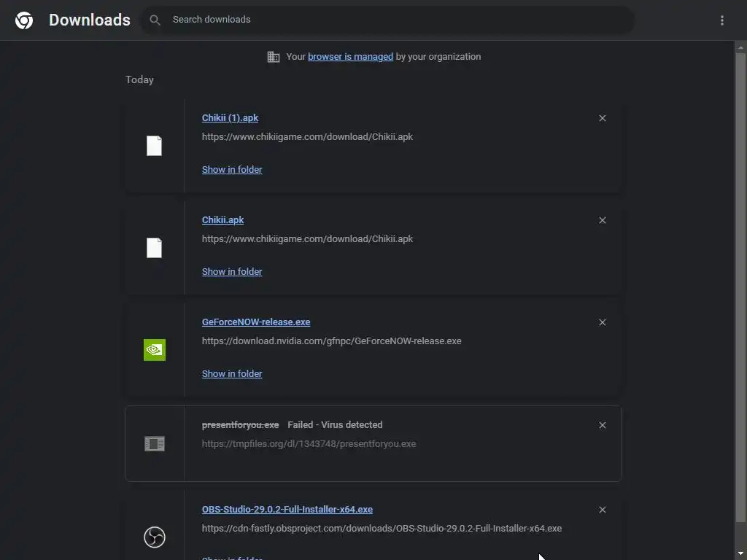
Task: Open the three-dot more actions menu
Action: pyautogui.click(x=721, y=20)
